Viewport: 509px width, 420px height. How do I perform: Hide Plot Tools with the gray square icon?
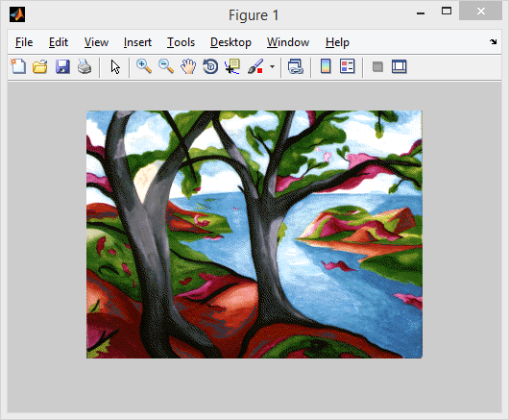377,67
